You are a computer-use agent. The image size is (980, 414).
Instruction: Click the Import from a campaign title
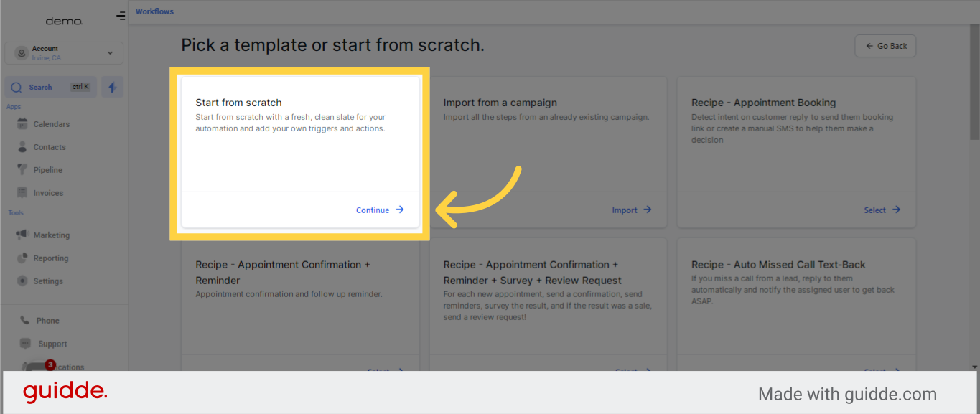[500, 103]
